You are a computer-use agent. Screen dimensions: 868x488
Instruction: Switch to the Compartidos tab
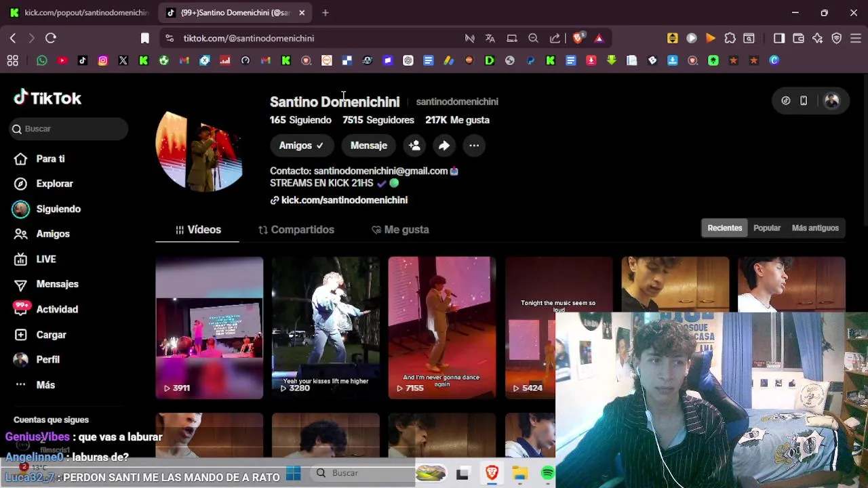(x=296, y=230)
